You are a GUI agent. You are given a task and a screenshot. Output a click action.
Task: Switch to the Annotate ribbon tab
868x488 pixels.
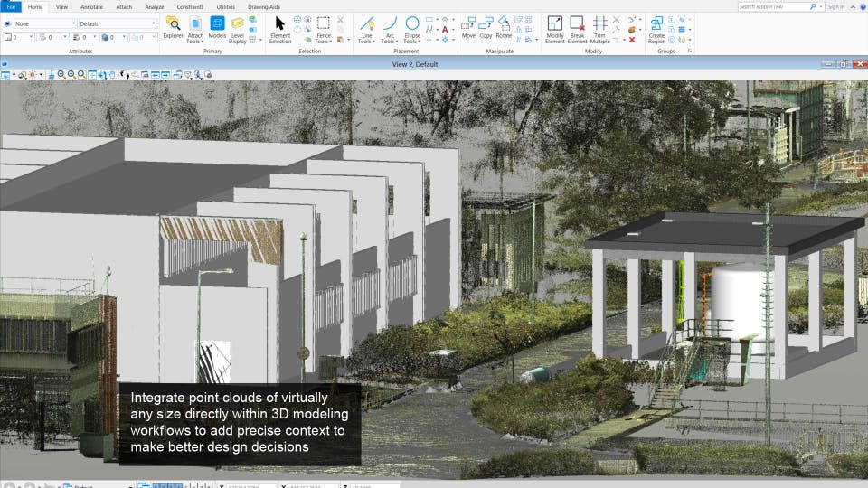[91, 6]
